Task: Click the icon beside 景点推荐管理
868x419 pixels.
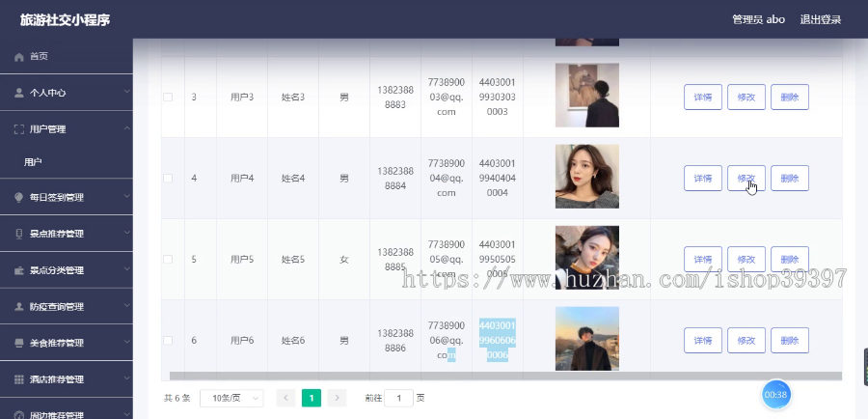Action: pos(19,234)
